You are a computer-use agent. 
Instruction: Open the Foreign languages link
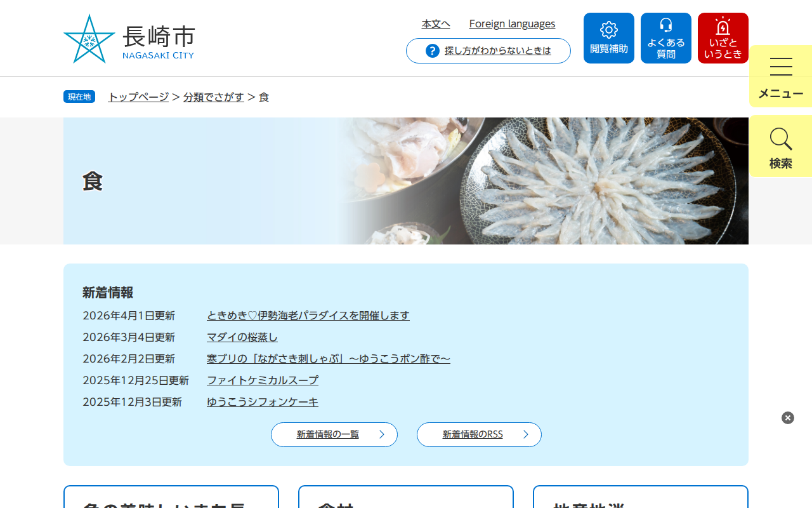[512, 24]
